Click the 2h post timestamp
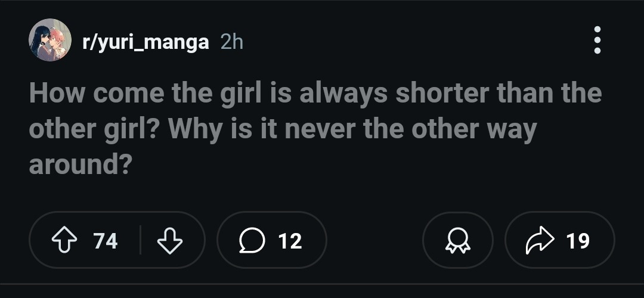The height and width of the screenshot is (298, 644). pos(231,42)
